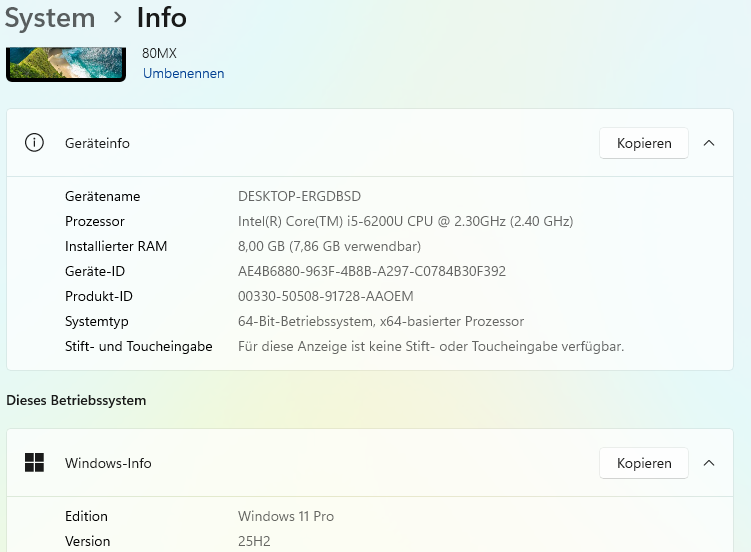The image size is (751, 552).
Task: Select the Stift- und Toucheingabe value text
Action: click(431, 346)
